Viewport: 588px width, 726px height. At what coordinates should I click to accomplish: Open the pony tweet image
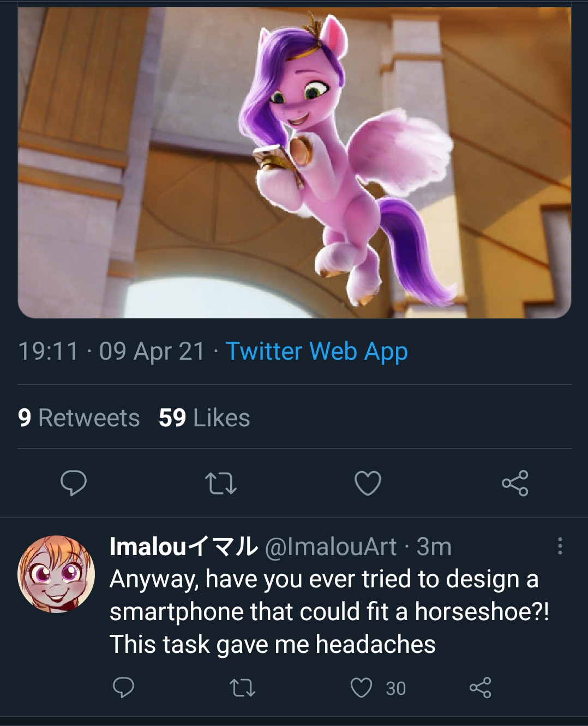tap(295, 161)
